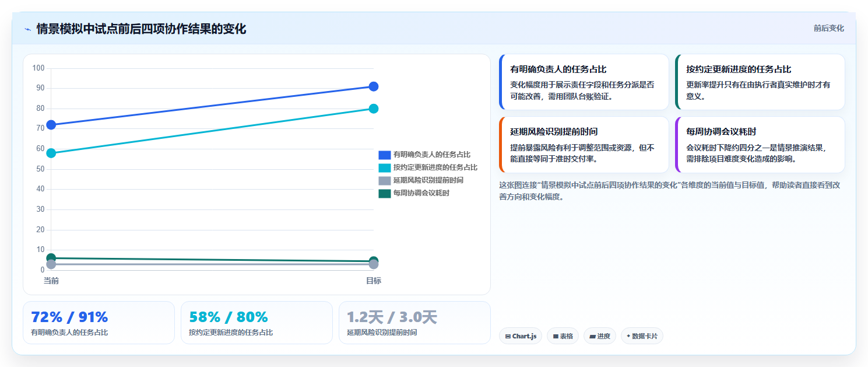
Task: Click the 每周协调会议耗时 legend text
Action: [x=421, y=193]
